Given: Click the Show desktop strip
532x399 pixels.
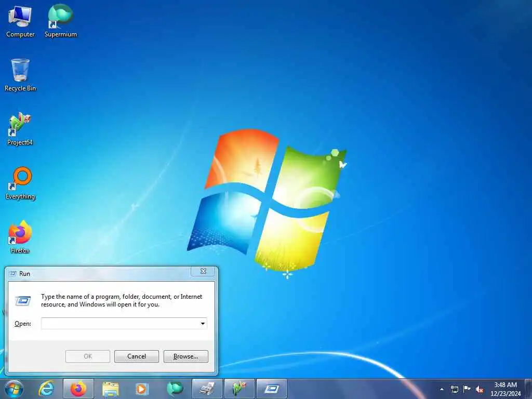Looking at the screenshot, I should point(528,389).
